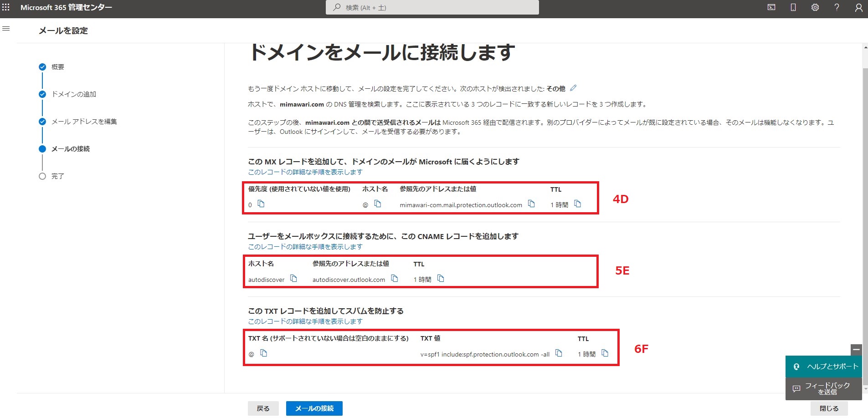Click フィードバックを送信 button
868x418 pixels.
pyautogui.click(x=824, y=388)
